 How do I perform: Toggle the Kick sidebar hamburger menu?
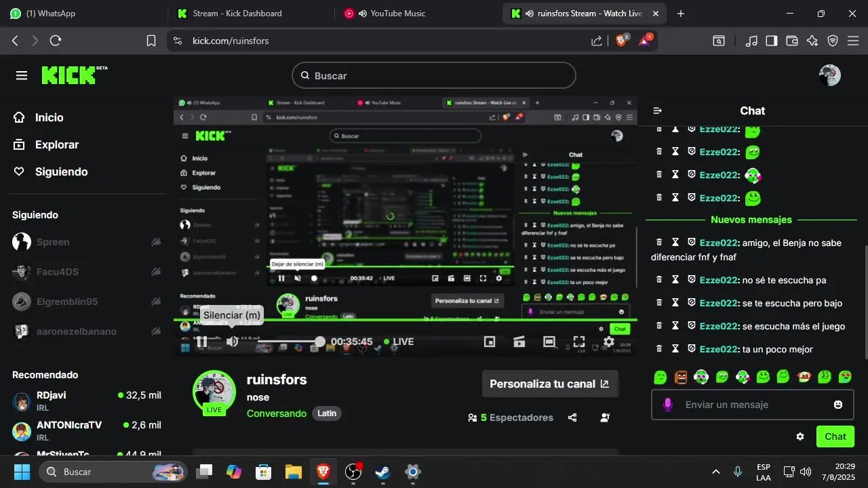(x=22, y=75)
